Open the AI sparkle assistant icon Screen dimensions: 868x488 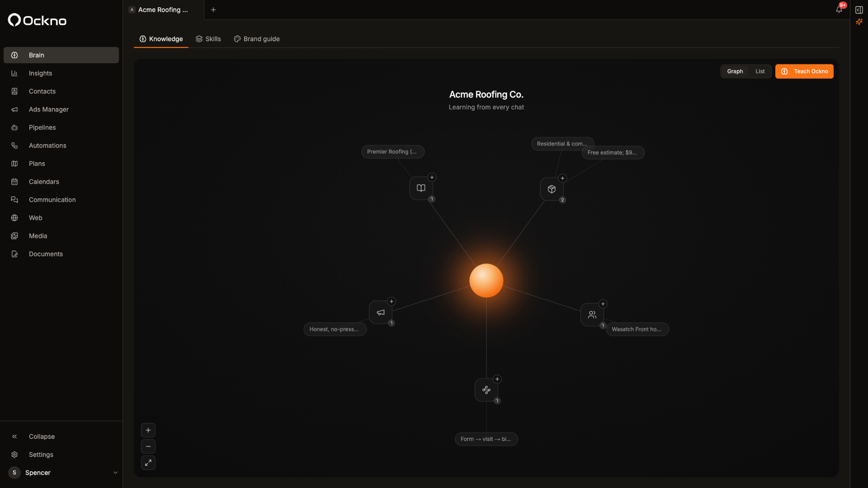click(859, 22)
